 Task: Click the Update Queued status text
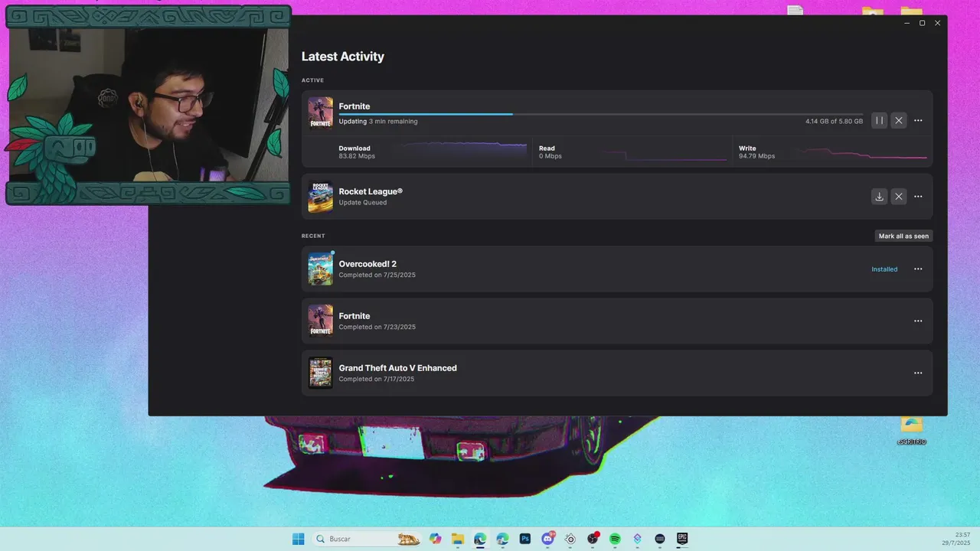pos(363,203)
